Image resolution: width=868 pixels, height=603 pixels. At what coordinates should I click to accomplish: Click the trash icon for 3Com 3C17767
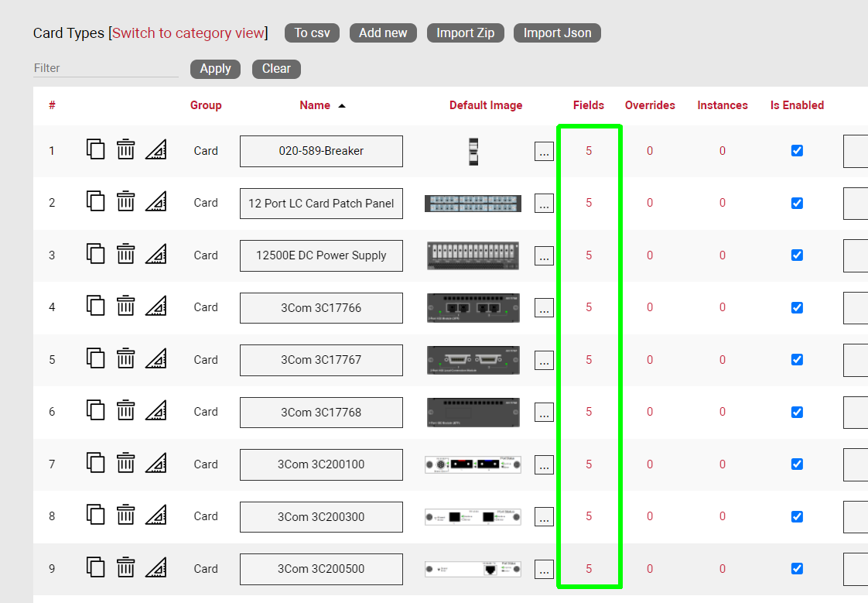pos(125,359)
